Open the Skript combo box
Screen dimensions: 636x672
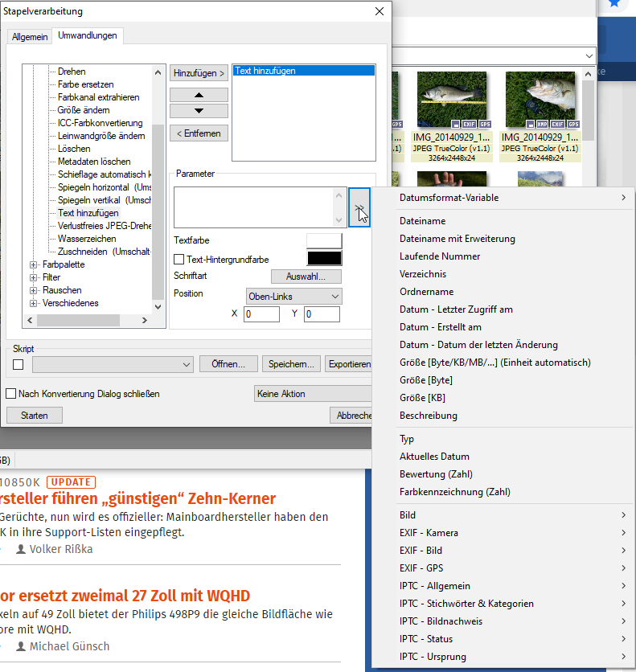point(113,364)
